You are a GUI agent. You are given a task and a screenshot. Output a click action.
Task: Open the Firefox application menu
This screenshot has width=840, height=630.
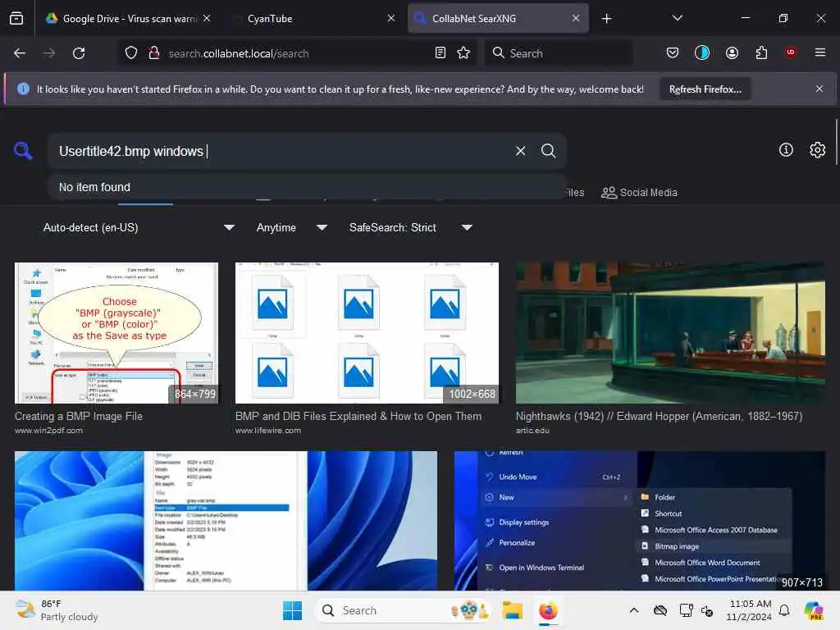(x=820, y=52)
